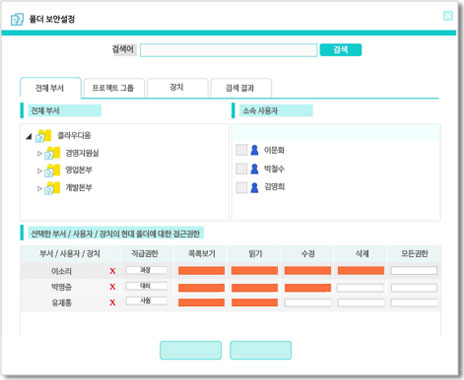Viewport: 464px width, 380px height.
Task: Toggle 목록보기 permission in the 사원 row
Action: click(201, 303)
